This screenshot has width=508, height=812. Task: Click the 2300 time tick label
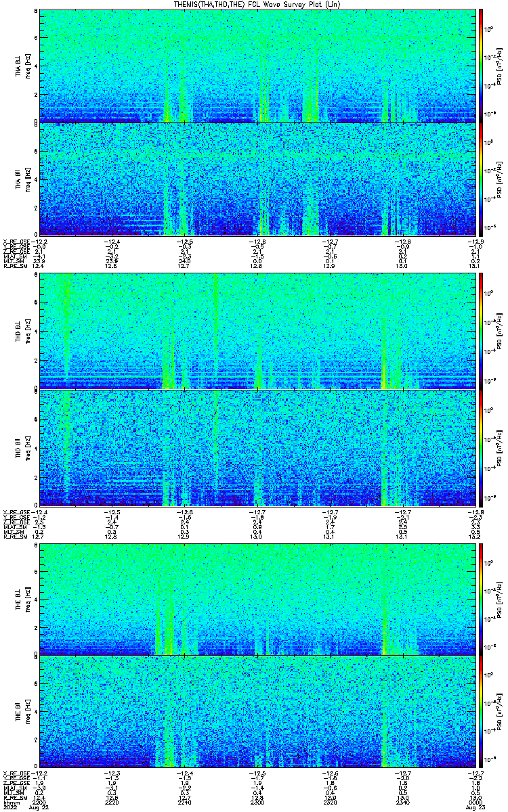click(257, 801)
